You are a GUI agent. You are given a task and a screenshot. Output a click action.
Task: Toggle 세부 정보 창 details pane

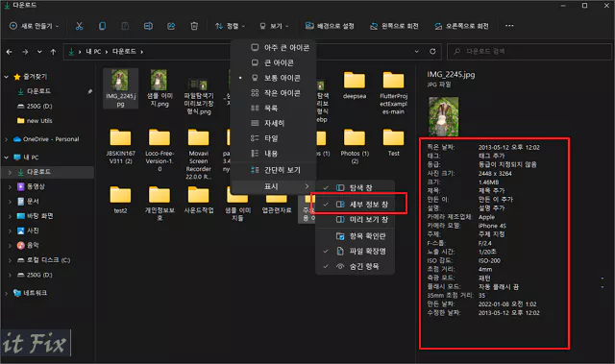[355, 205]
